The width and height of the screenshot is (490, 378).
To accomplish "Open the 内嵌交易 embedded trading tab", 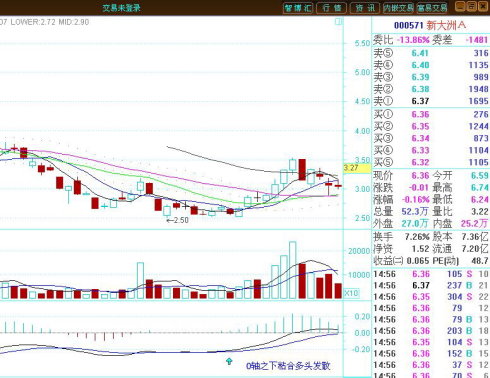I will [398, 8].
